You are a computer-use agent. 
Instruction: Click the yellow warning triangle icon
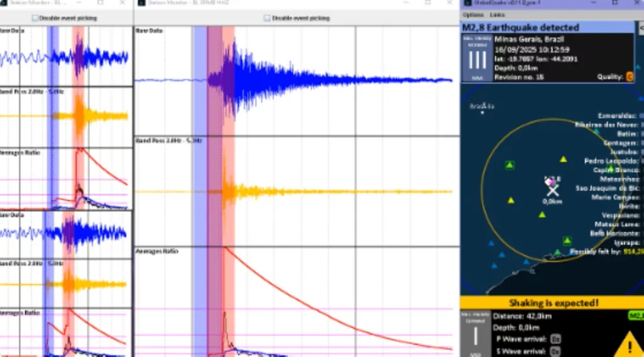point(628,344)
